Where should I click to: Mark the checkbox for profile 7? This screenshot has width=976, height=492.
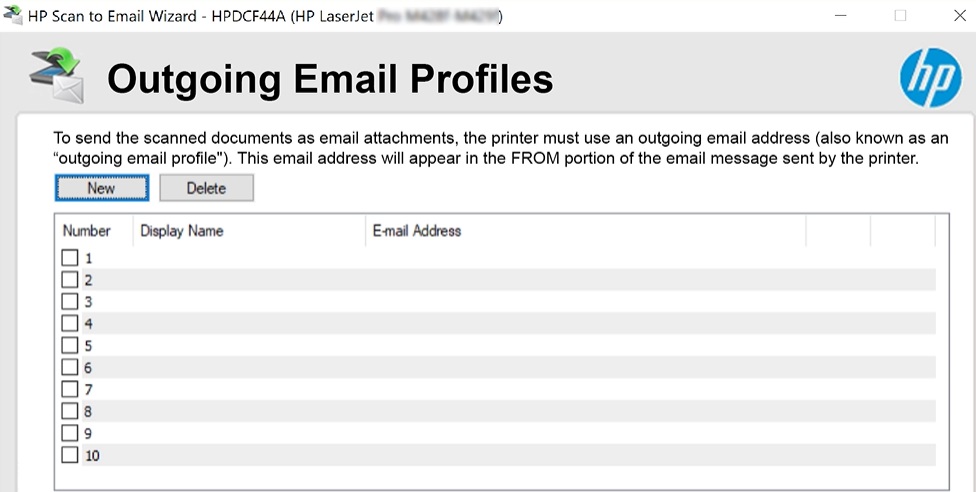[x=70, y=389]
